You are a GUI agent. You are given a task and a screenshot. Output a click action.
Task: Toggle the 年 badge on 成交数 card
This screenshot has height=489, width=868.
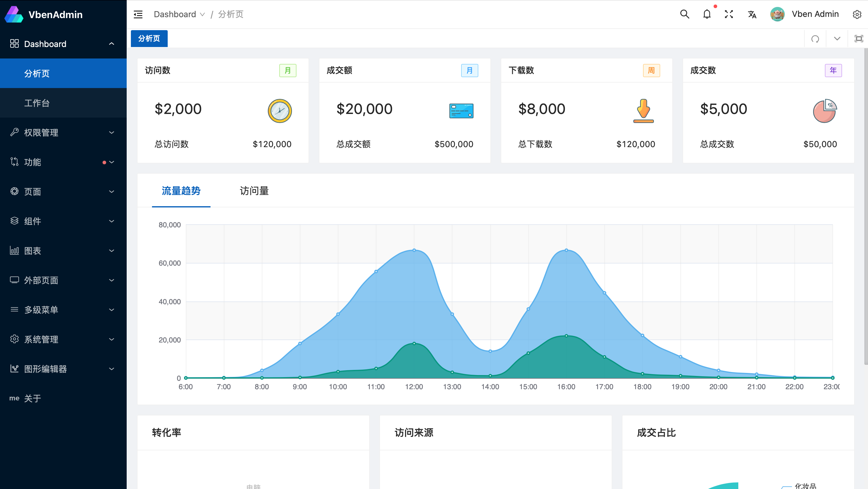coord(833,70)
